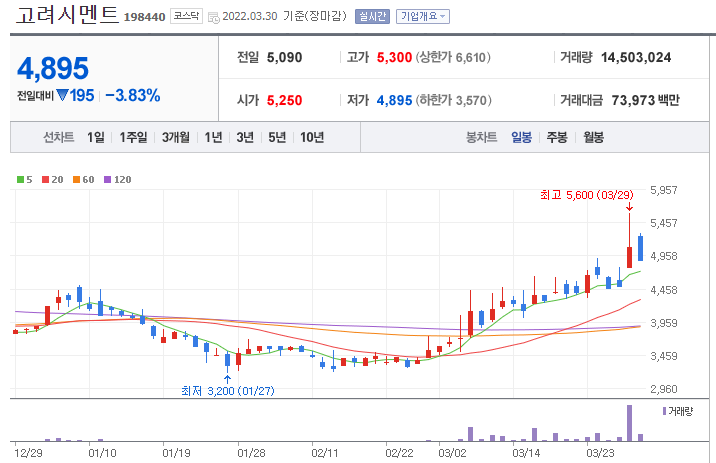The image size is (716, 463).
Task: Click the orange 60-day moving average swatch
Action: 76,179
